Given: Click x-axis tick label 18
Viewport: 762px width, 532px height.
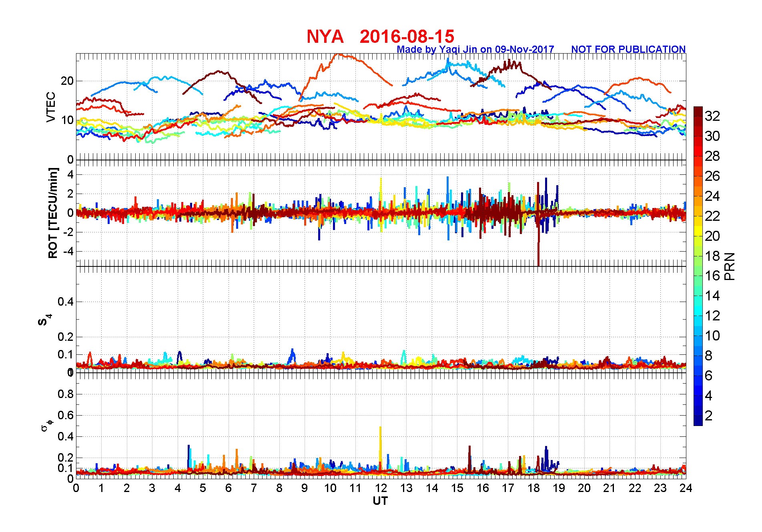Looking at the screenshot, I should click(533, 488).
